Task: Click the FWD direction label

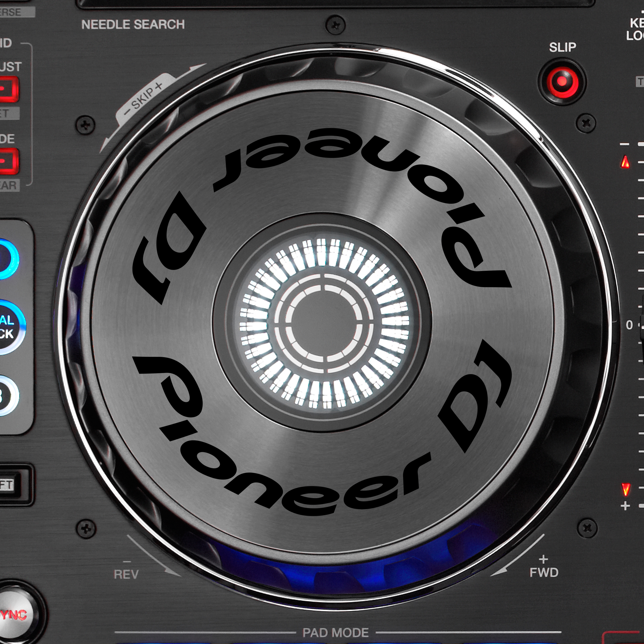Action: pyautogui.click(x=544, y=572)
